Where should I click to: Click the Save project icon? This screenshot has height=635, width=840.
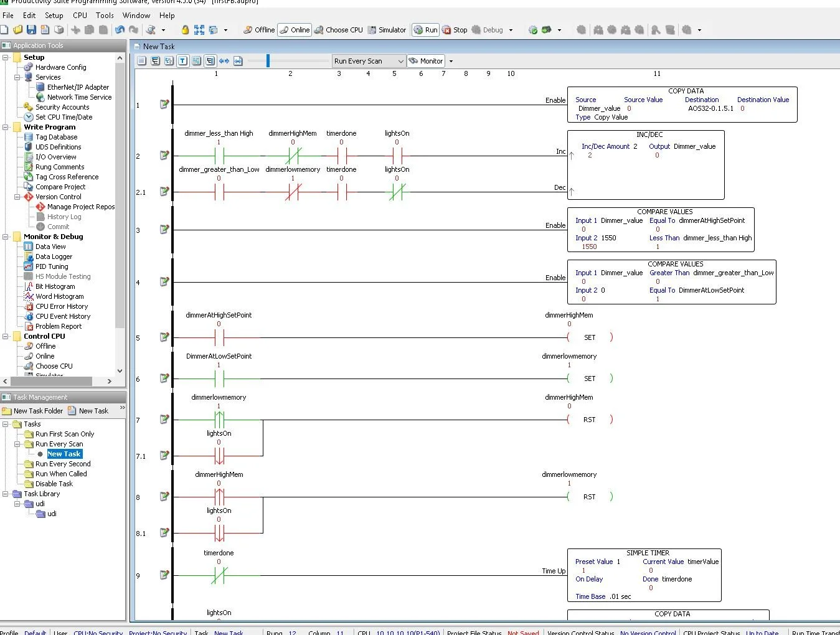31,29
